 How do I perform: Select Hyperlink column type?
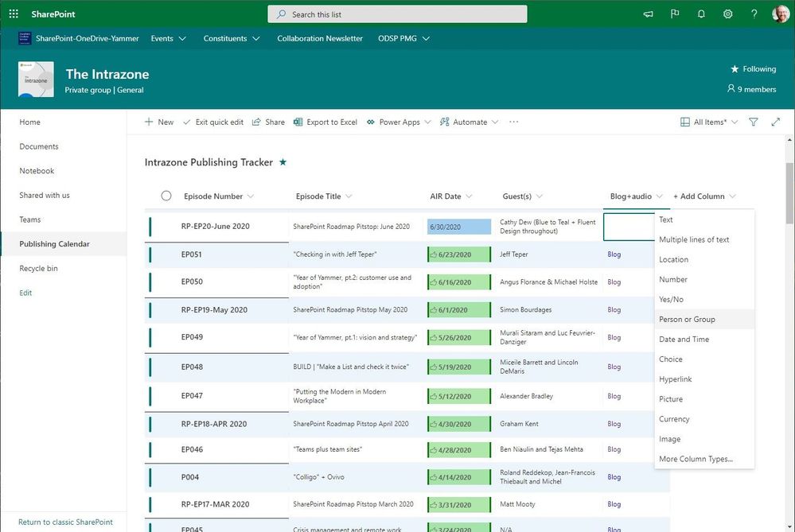tap(704, 379)
